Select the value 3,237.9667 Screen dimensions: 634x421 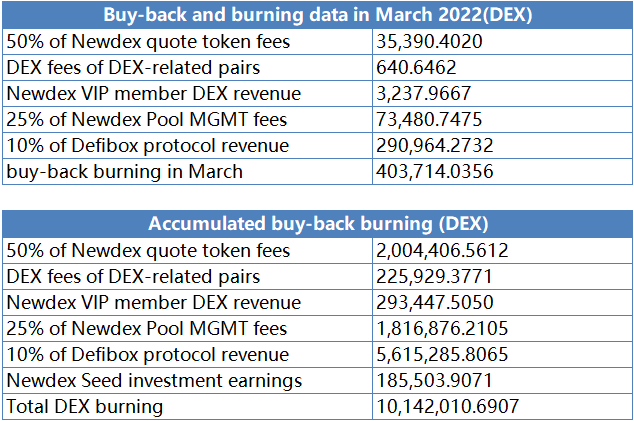(x=424, y=93)
